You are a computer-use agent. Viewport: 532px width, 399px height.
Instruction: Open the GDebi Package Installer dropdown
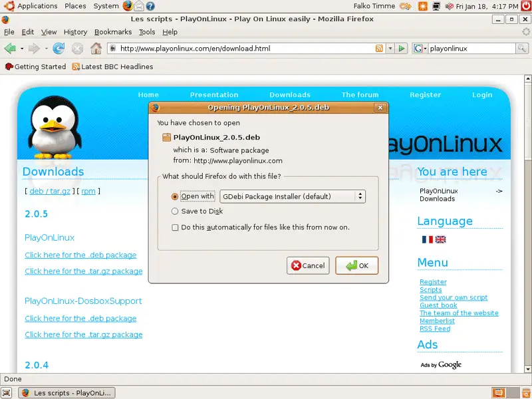(x=293, y=196)
